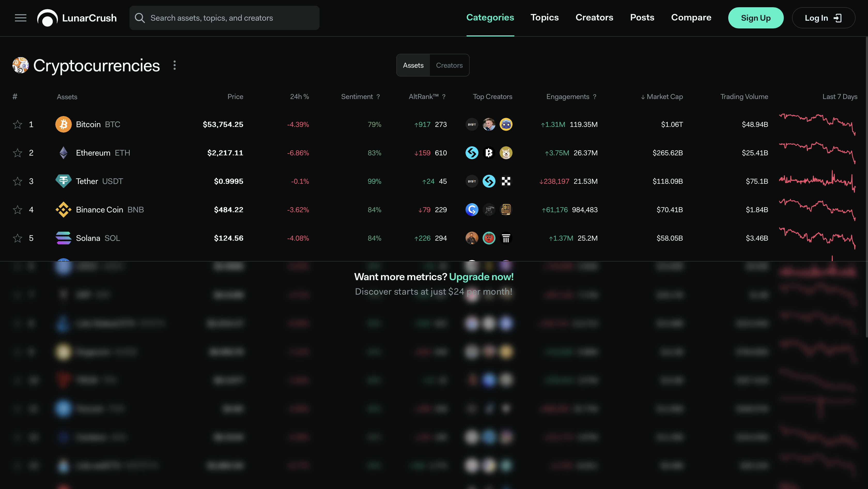
Task: Click the Bitcoin coin icon
Action: click(x=63, y=124)
